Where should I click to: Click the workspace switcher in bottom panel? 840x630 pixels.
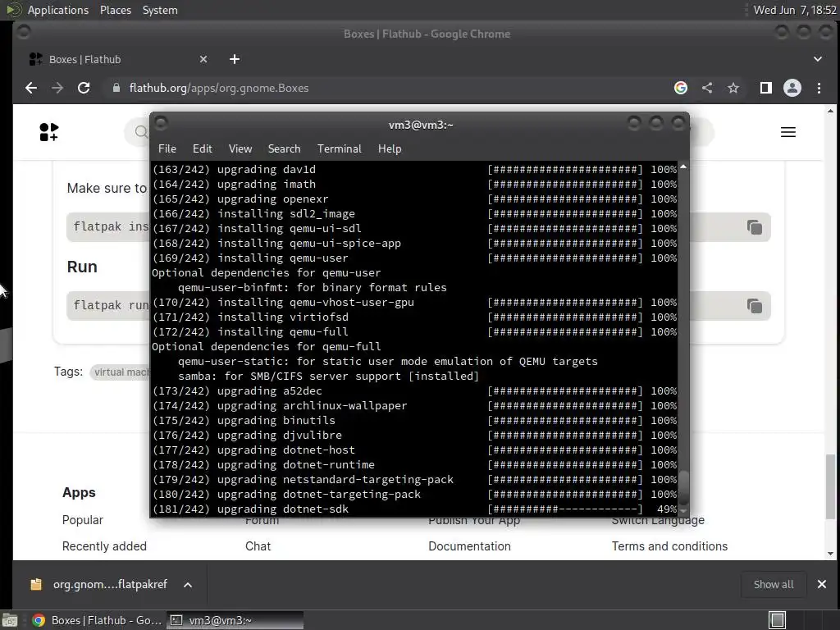pyautogui.click(x=778, y=620)
